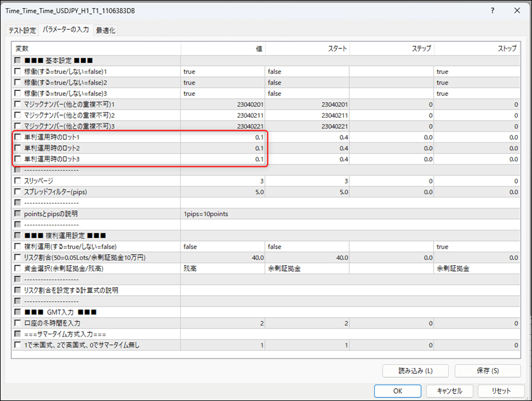This screenshot has width=532, height=401.
Task: Close the EA parameter dialog window
Action: 517,11
